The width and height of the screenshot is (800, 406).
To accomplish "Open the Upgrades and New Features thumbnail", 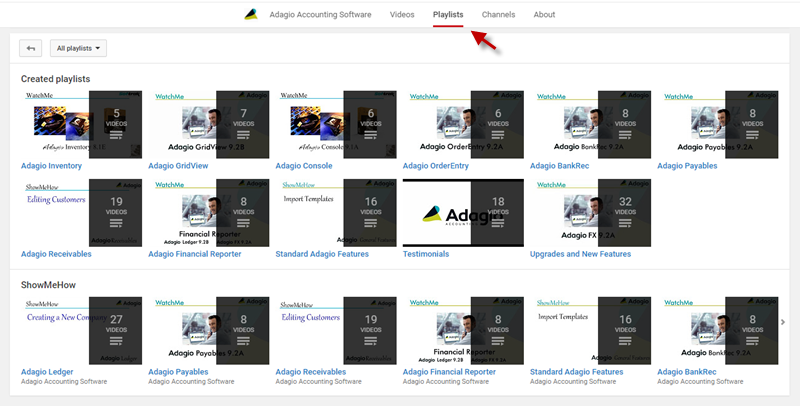I will coord(590,213).
